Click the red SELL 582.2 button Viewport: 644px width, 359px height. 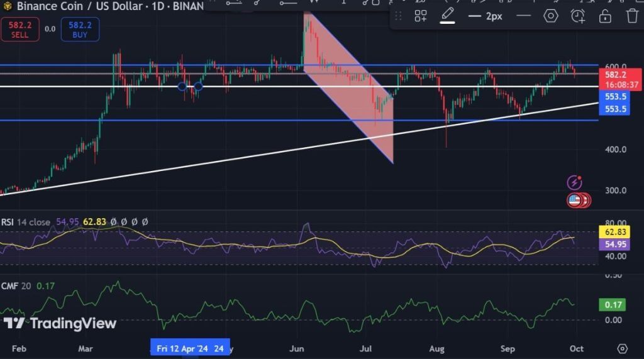point(19,29)
